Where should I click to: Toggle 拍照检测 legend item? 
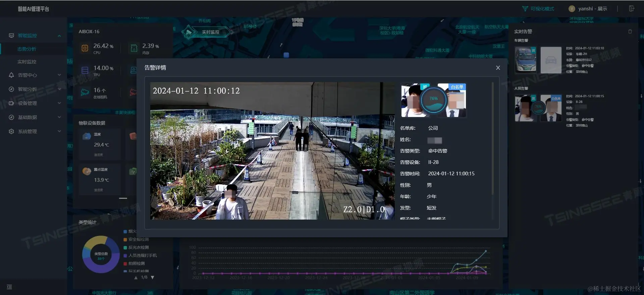click(x=134, y=263)
